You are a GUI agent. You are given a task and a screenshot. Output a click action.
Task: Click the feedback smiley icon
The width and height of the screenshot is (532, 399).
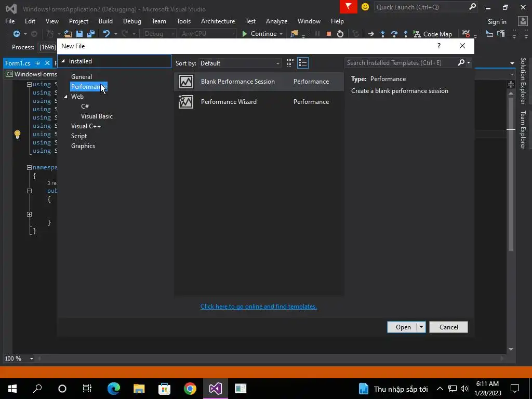(365, 7)
